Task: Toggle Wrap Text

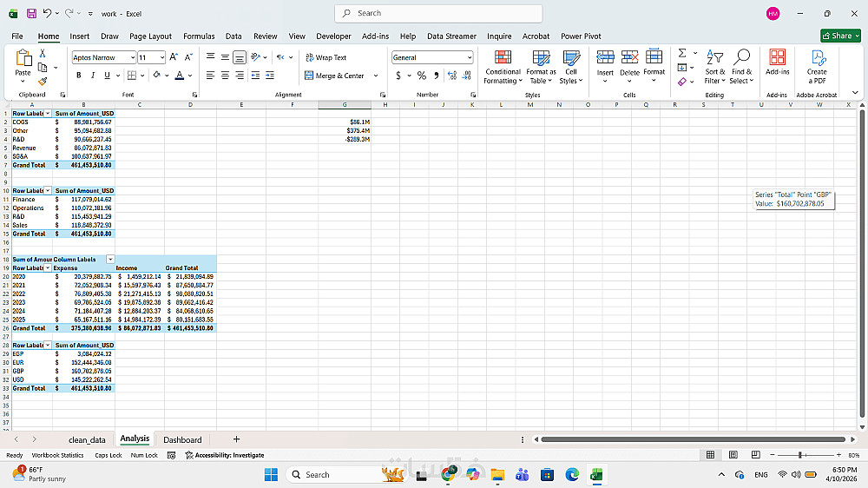Action: pos(325,57)
